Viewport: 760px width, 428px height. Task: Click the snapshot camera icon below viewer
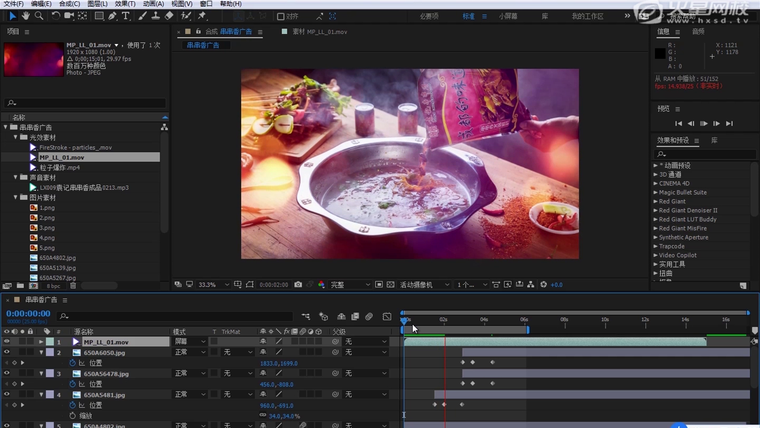pos(298,285)
